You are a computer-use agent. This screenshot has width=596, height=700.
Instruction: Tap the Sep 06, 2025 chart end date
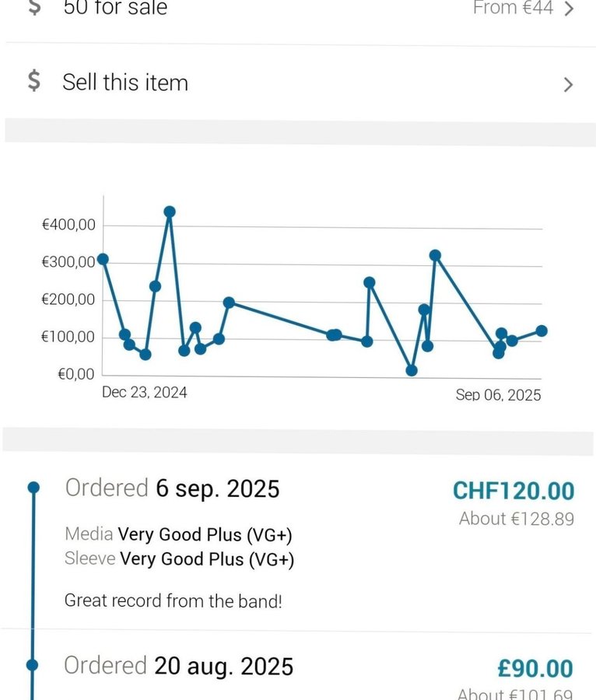pos(498,395)
